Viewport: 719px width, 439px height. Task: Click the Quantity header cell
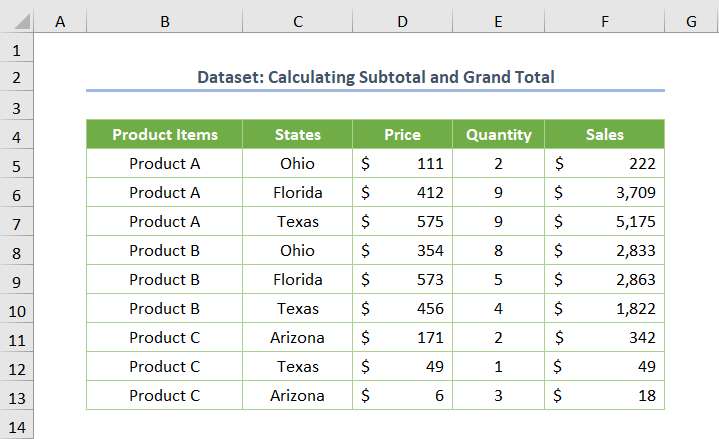[498, 135]
